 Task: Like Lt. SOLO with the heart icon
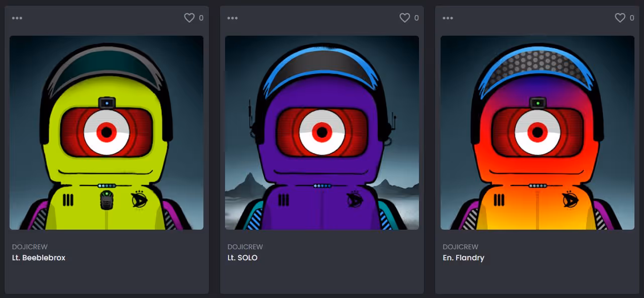click(404, 18)
